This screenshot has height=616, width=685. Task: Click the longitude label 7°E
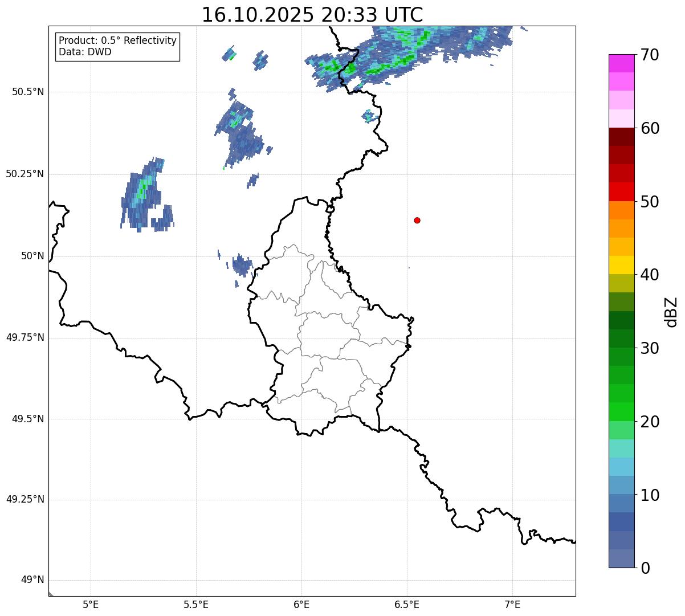512,604
